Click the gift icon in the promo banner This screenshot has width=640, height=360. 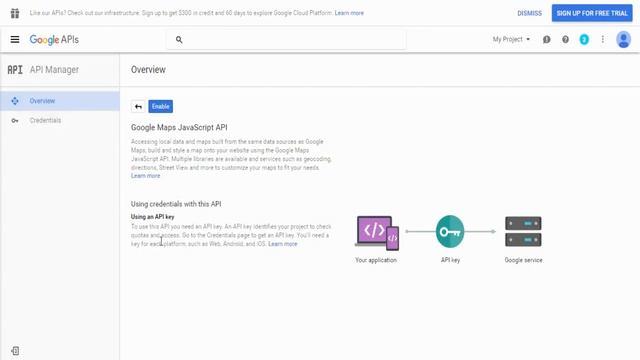click(x=15, y=13)
